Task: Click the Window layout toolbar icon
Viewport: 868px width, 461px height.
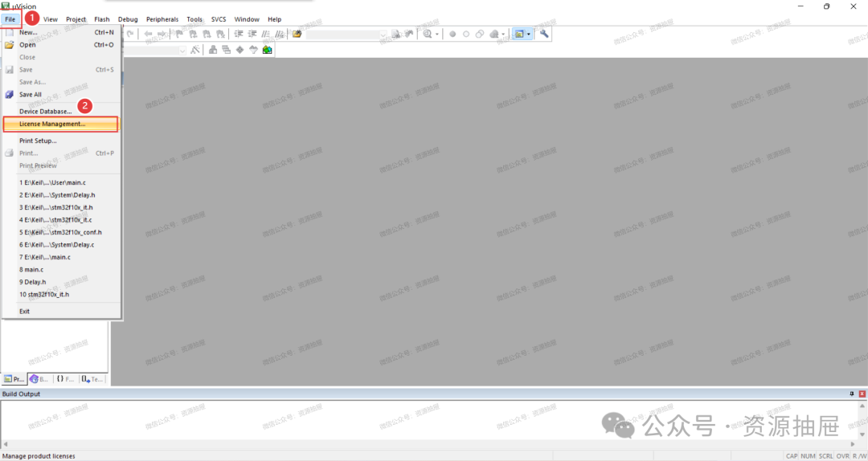Action: click(519, 35)
